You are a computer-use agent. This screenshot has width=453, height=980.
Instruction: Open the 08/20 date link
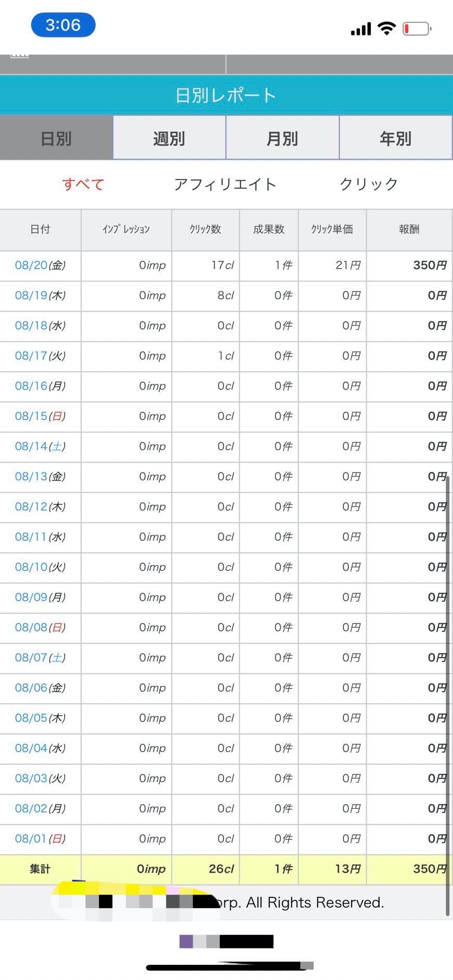(31, 265)
